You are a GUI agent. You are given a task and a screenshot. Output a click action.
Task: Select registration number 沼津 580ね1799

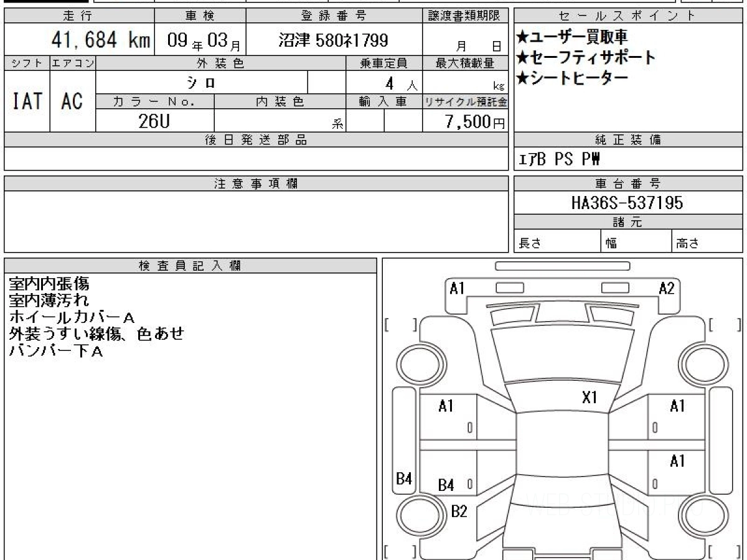333,40
